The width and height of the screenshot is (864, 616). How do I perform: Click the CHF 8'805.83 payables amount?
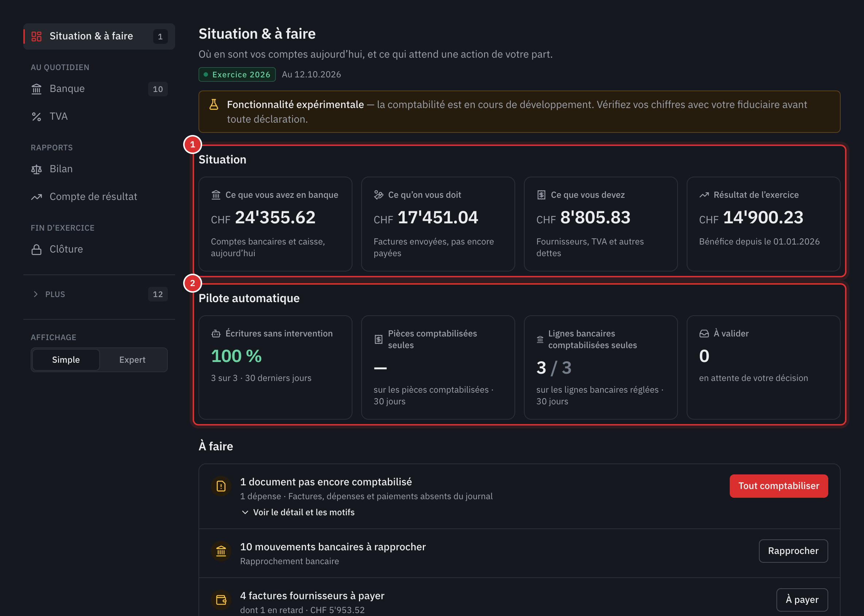click(x=583, y=218)
